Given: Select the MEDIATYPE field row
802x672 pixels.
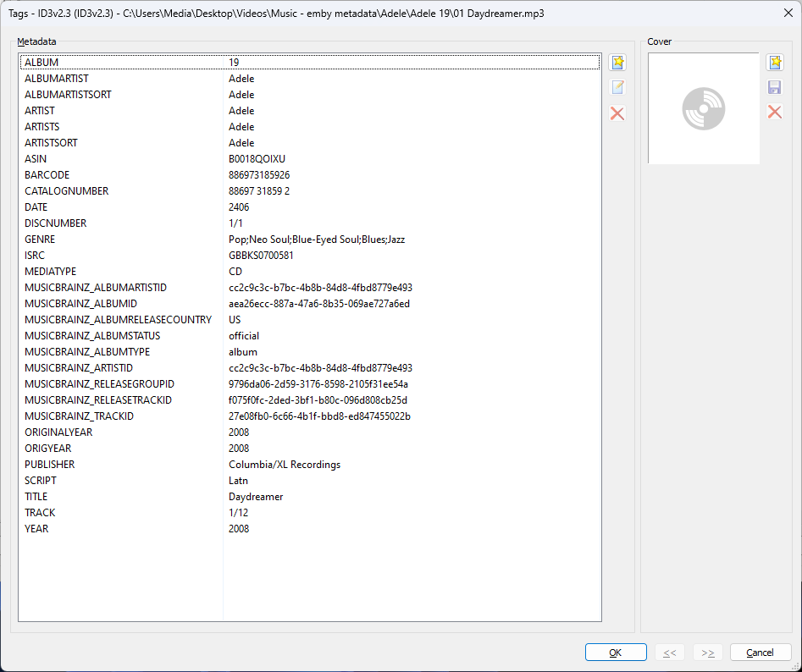Looking at the screenshot, I should tap(310, 272).
